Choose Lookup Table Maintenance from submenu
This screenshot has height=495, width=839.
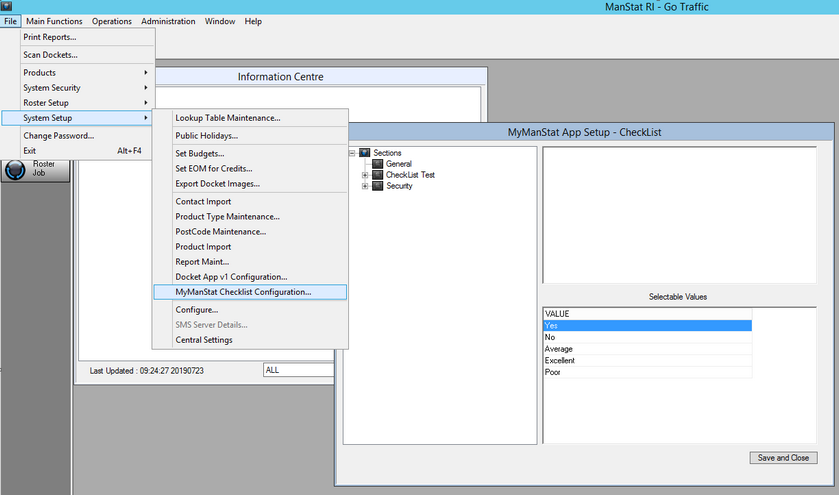point(228,117)
